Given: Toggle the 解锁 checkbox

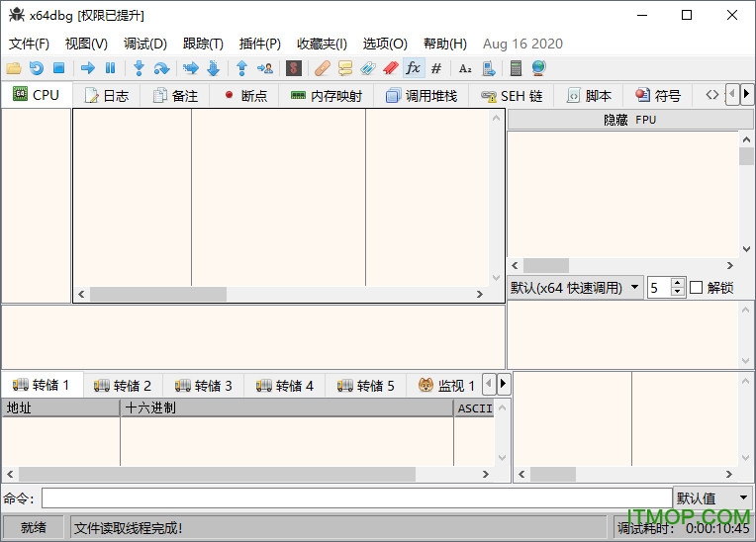Looking at the screenshot, I should [696, 288].
